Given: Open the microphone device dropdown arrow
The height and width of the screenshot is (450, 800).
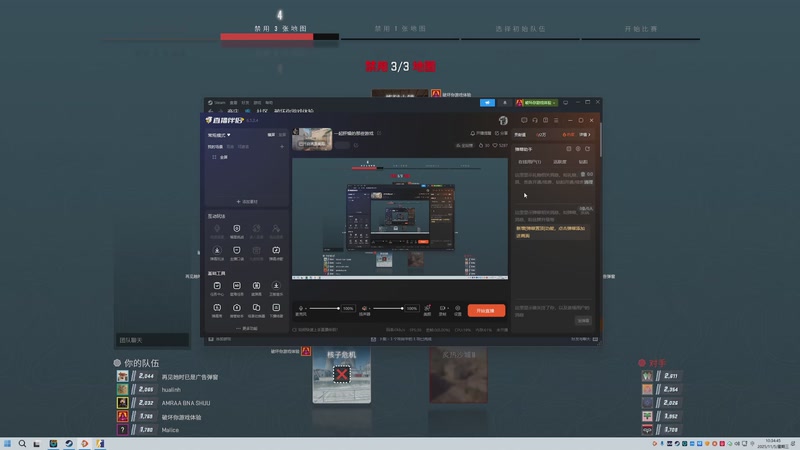Looking at the screenshot, I should pos(306,309).
